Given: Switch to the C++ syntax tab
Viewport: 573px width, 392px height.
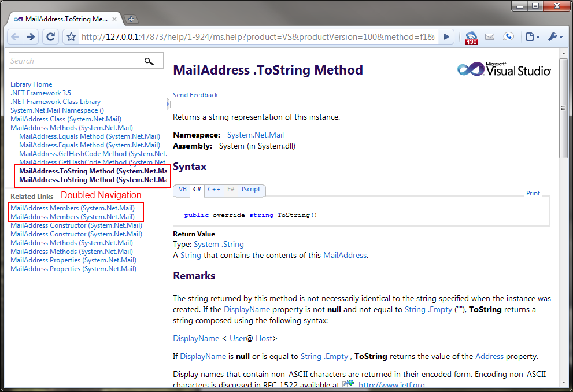Looking at the screenshot, I should pos(214,190).
